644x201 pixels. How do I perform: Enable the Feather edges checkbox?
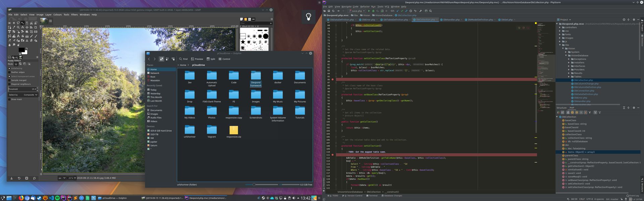point(9,72)
